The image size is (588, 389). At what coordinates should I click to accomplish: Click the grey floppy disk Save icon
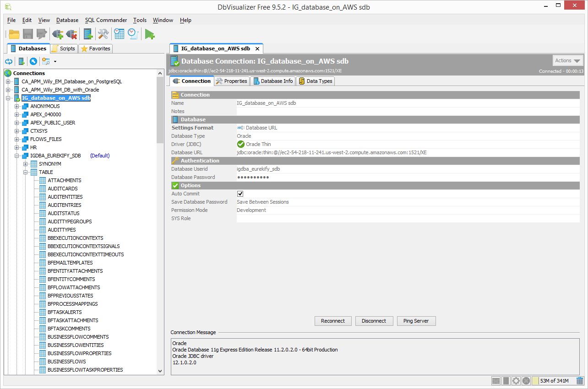(x=28, y=34)
